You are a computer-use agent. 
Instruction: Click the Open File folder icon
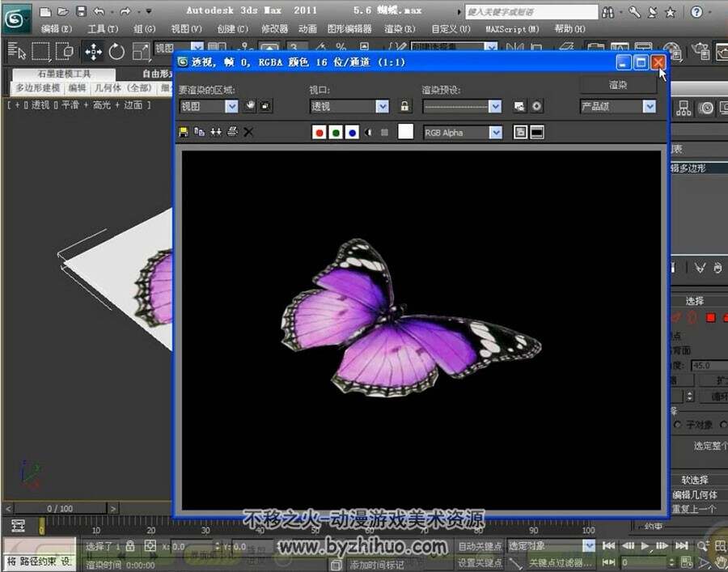(63, 11)
